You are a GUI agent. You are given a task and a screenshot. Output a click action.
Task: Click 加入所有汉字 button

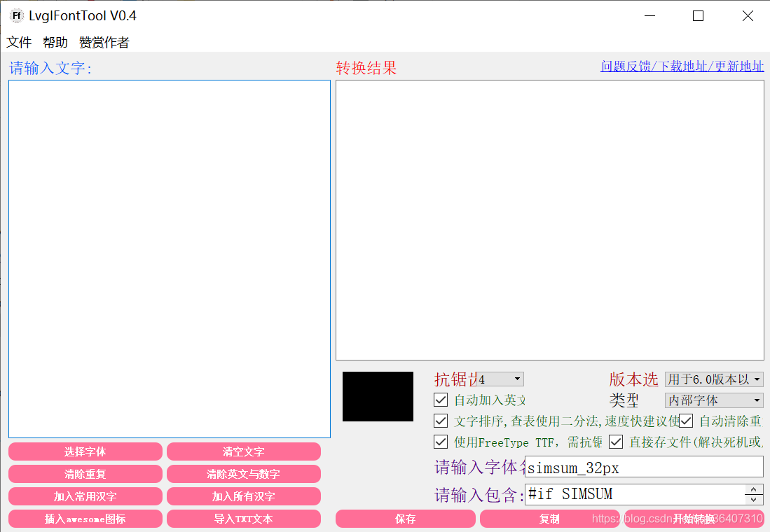[x=243, y=496]
